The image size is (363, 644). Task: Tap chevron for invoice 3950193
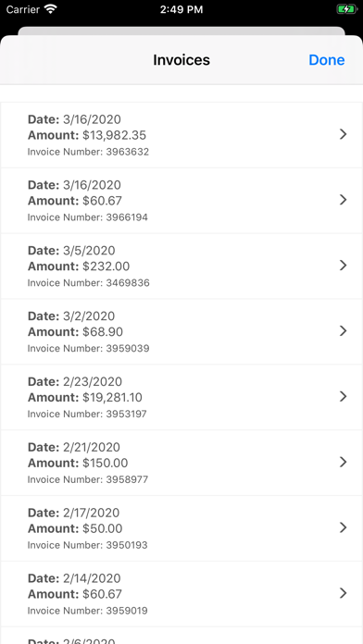point(343,527)
